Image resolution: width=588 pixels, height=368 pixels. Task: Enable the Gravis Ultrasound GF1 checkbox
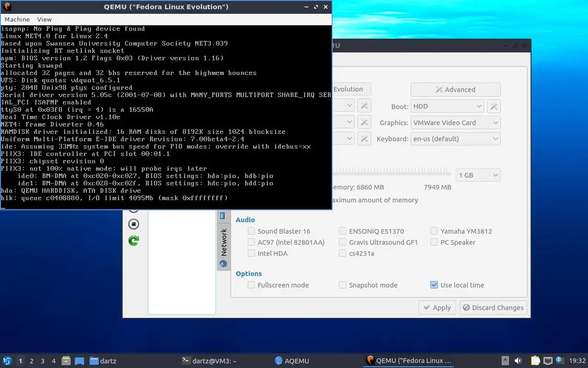(343, 242)
